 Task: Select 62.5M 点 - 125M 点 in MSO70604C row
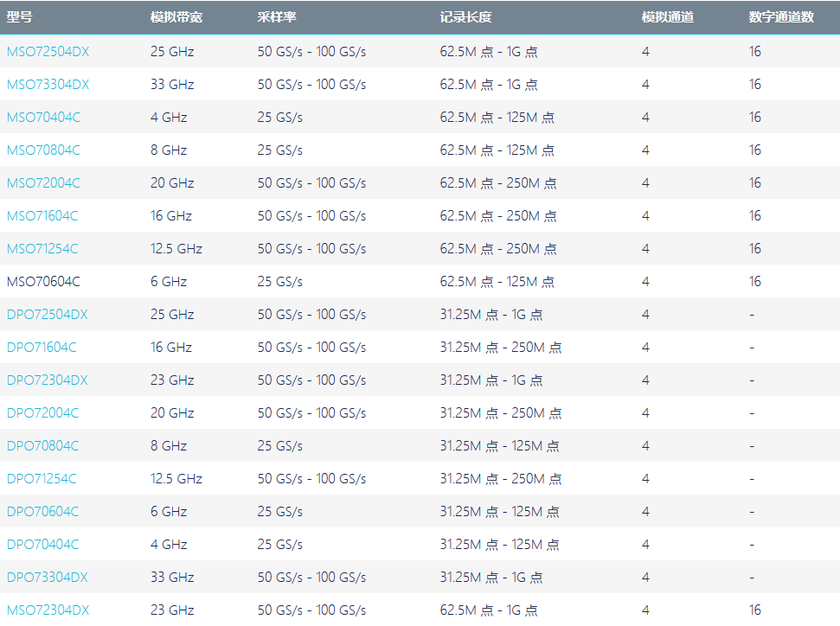[x=497, y=282]
